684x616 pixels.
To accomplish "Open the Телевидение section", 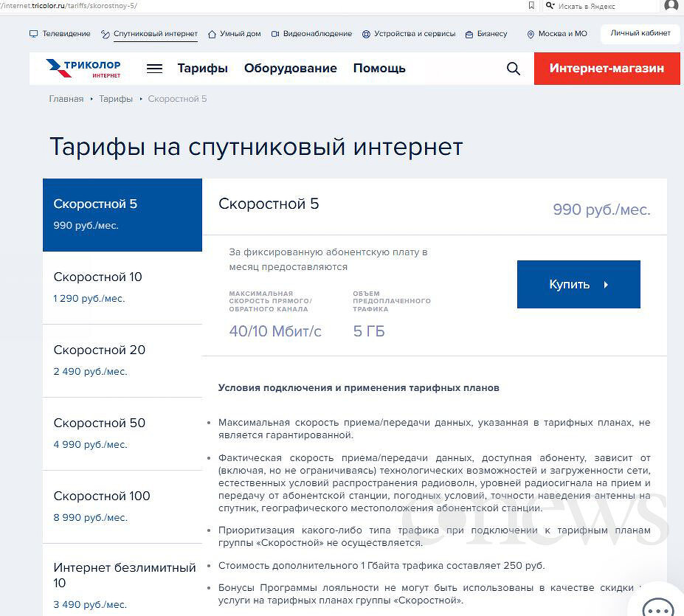I will (61, 34).
